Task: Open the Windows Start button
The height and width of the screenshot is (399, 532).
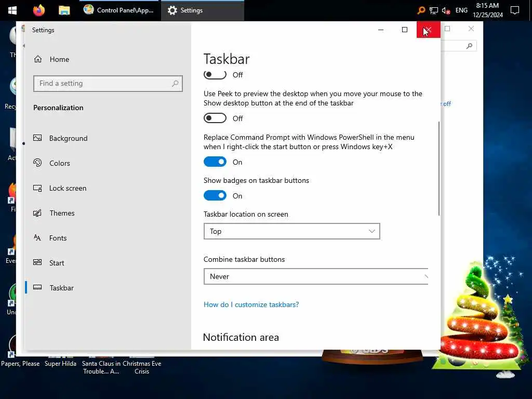Action: pyautogui.click(x=12, y=10)
